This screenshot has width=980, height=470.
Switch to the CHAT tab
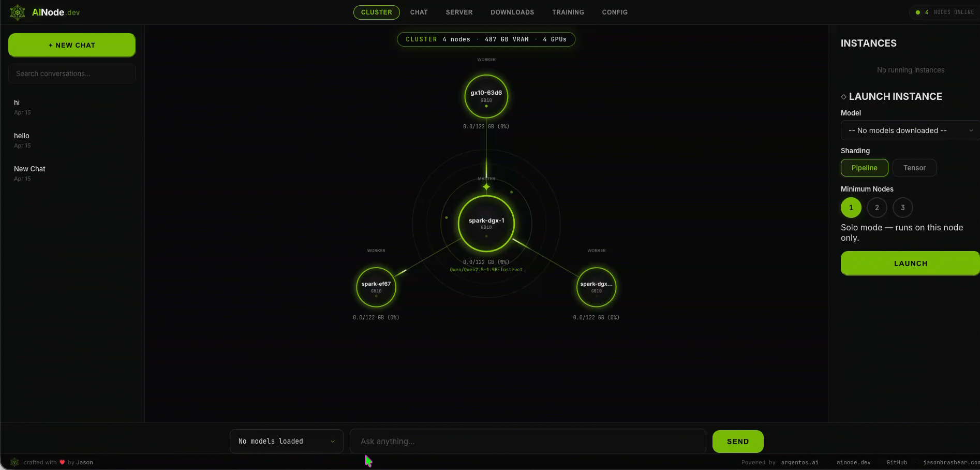tap(419, 12)
